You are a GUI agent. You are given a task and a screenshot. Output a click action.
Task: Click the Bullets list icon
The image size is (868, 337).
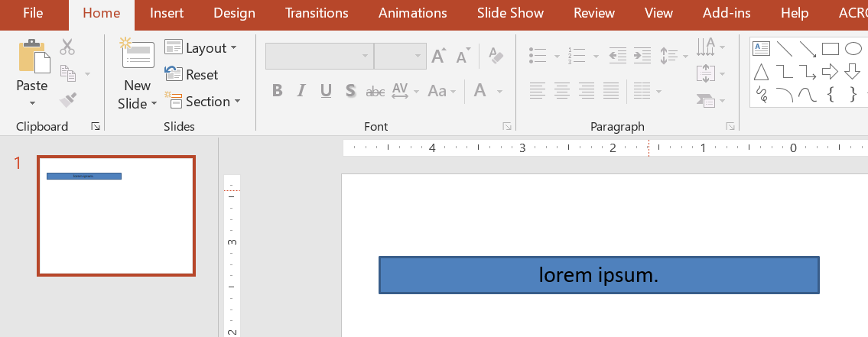[538, 55]
